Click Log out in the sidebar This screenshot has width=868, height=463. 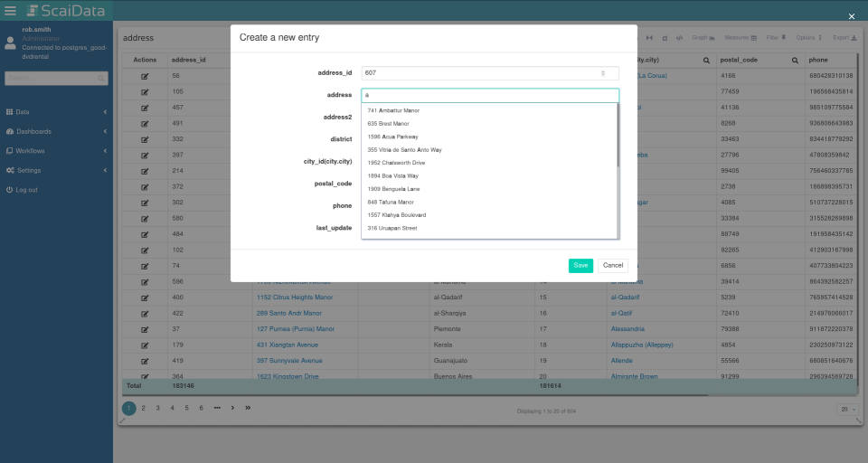point(22,190)
